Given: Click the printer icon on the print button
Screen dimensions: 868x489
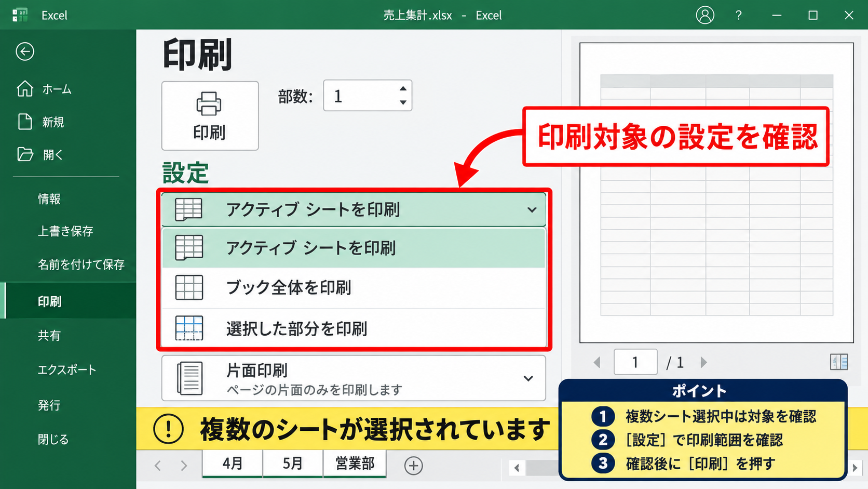Looking at the screenshot, I should click(x=209, y=103).
